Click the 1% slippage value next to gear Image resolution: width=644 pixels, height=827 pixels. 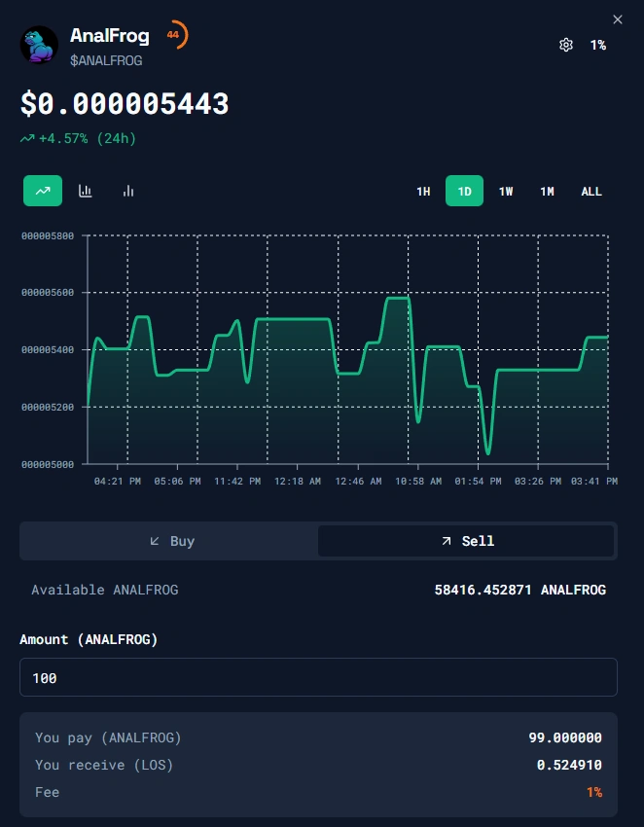[597, 45]
